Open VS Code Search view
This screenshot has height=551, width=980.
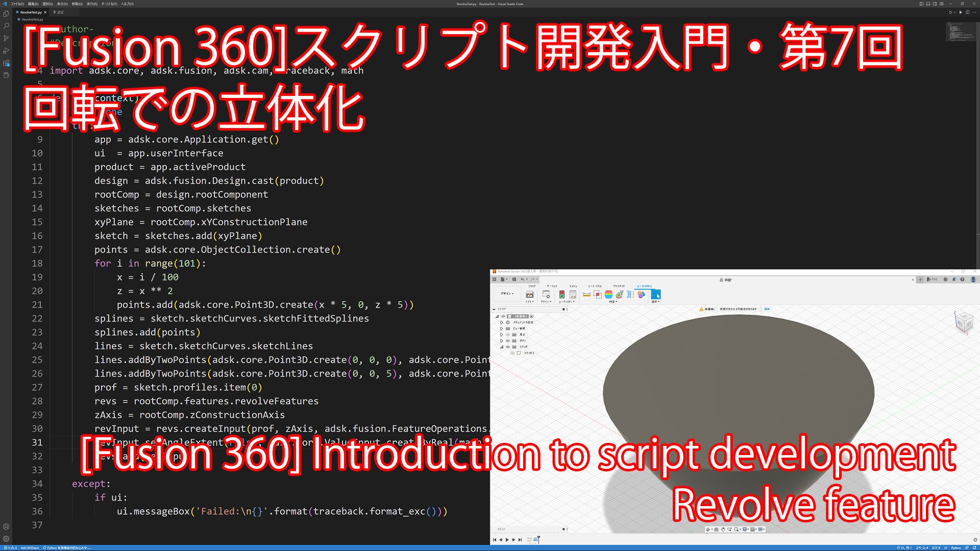(x=6, y=26)
